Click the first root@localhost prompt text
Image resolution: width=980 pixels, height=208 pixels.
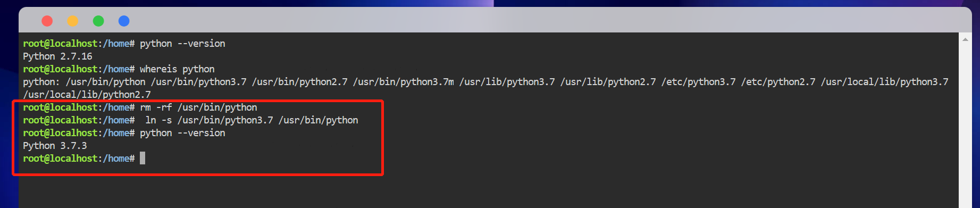(x=60, y=44)
